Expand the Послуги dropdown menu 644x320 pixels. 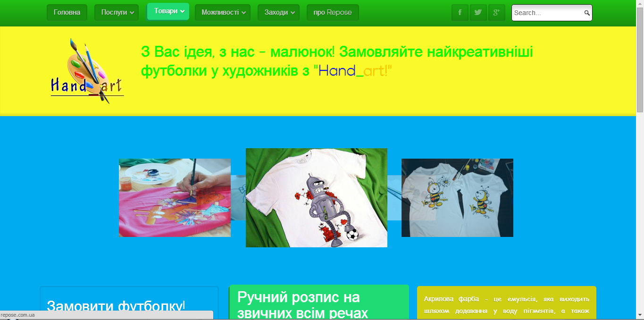tap(117, 12)
